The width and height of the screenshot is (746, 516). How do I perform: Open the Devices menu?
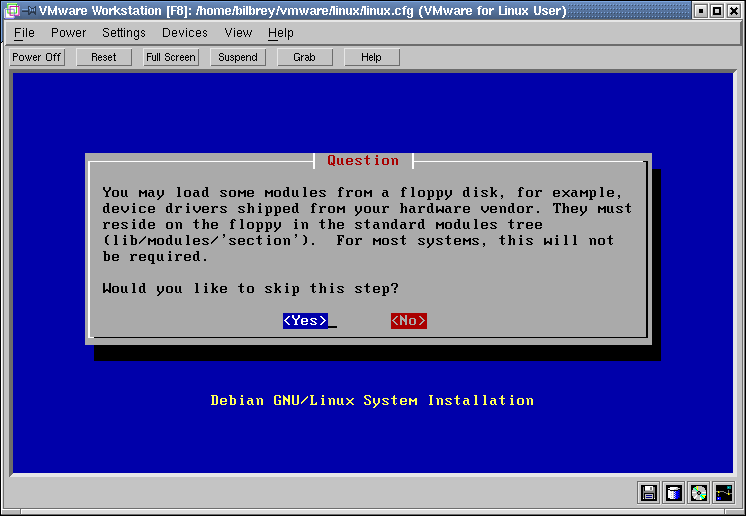(x=185, y=33)
